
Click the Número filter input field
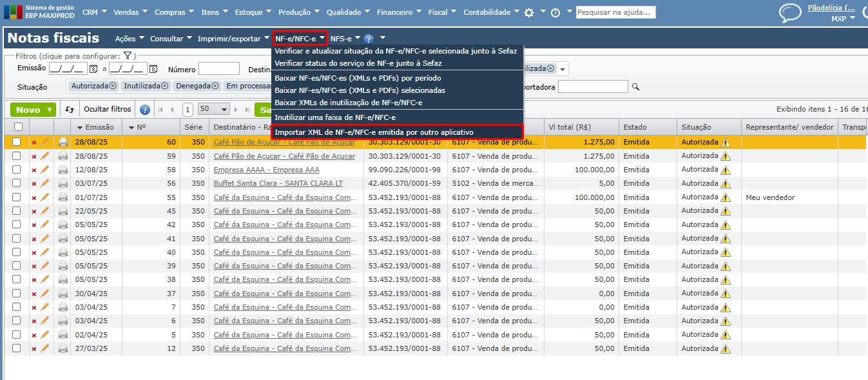click(x=219, y=69)
